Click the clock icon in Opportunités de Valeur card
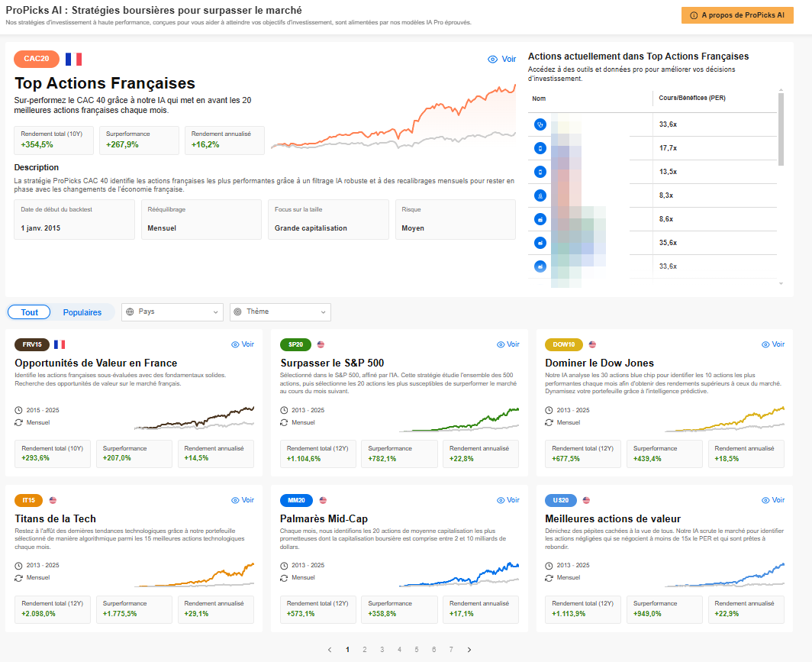Image resolution: width=812 pixels, height=662 pixels. (x=18, y=410)
